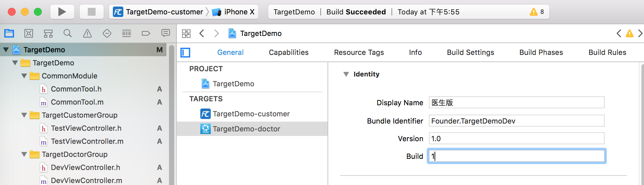
Task: Collapse the CommonModule group
Action: [x=24, y=76]
